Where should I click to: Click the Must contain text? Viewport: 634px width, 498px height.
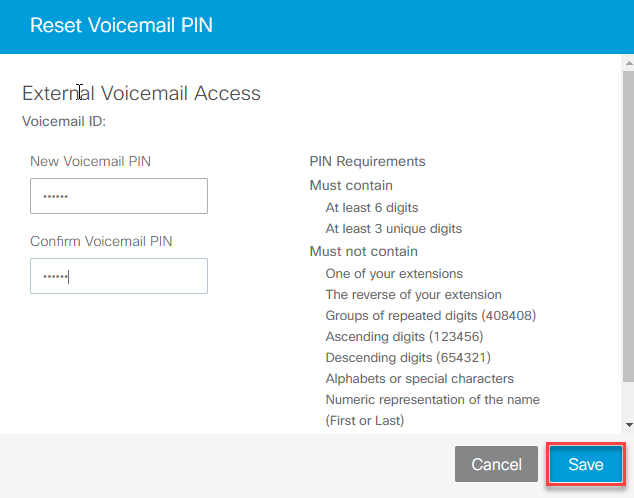pos(351,185)
